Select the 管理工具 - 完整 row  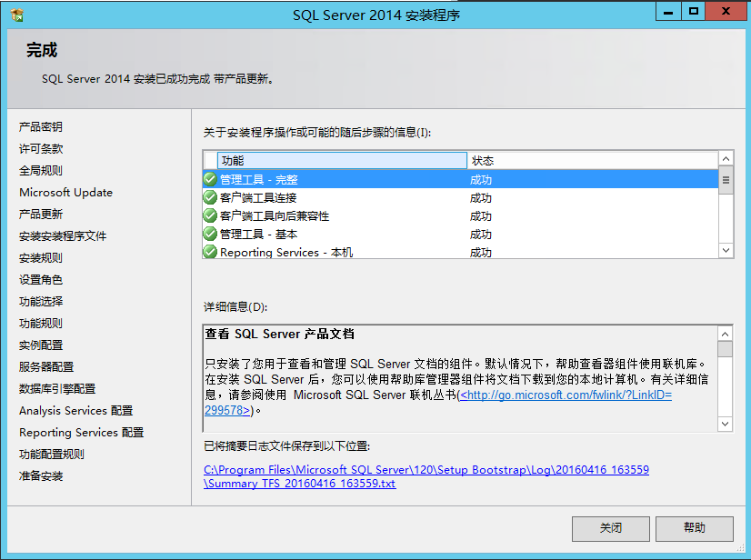click(461, 179)
